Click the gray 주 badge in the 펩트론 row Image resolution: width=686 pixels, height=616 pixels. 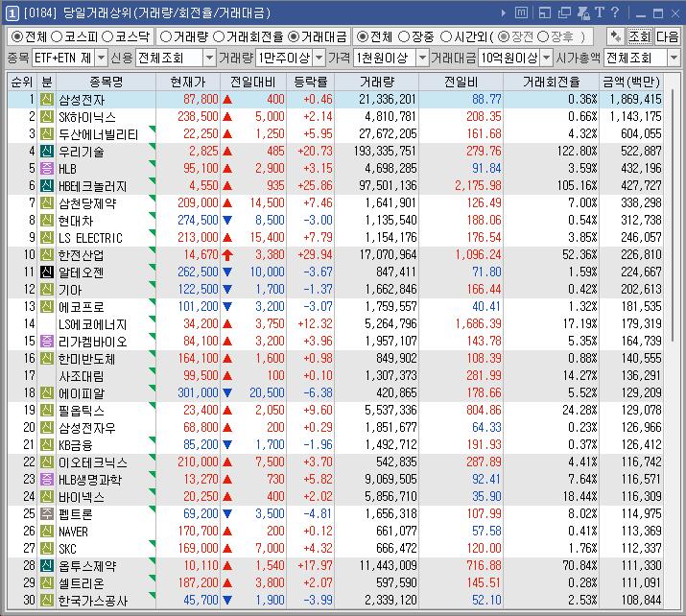pyautogui.click(x=47, y=513)
